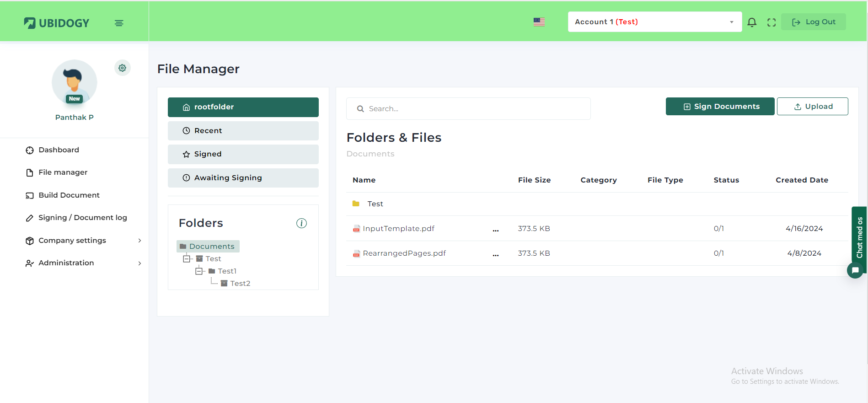Open the chat bubble icon
This screenshot has width=868, height=403.
855,270
